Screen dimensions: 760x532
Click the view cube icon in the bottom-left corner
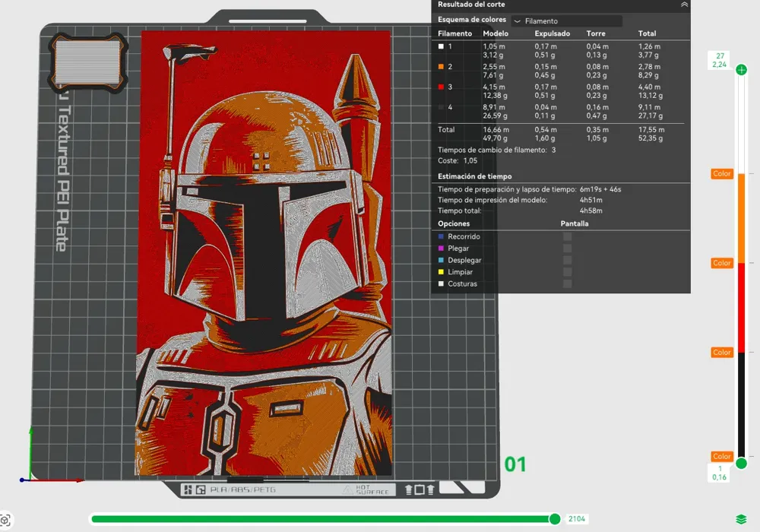[x=5, y=521]
